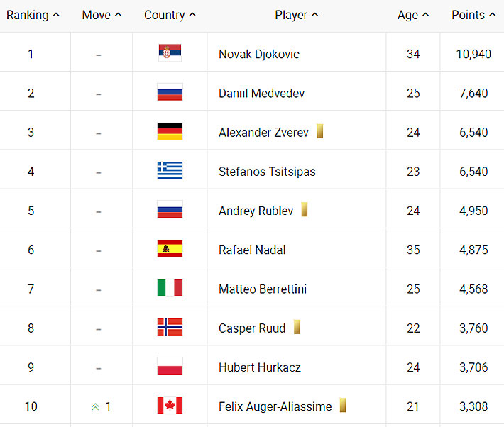This screenshot has height=427, width=504.
Task: Click the Serbian flag icon
Action: [x=170, y=53]
